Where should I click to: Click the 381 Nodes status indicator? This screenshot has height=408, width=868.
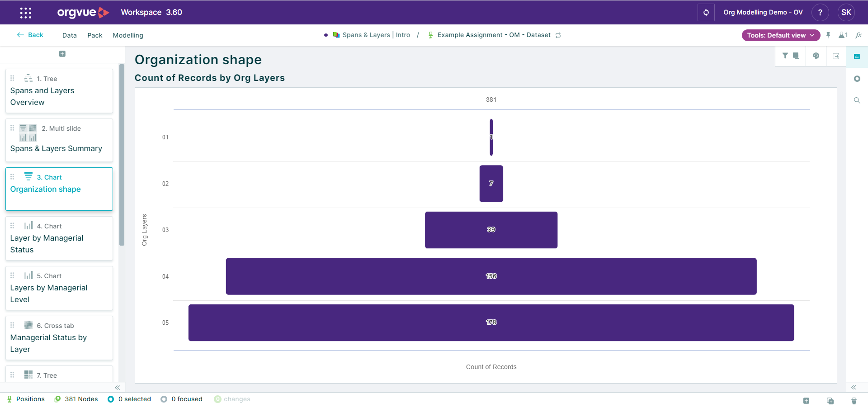point(76,399)
